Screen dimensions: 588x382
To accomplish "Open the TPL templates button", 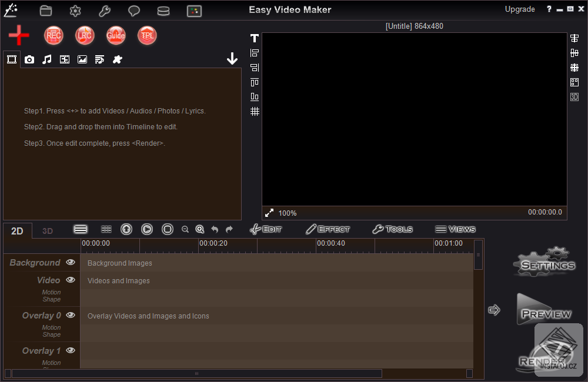I will (147, 36).
